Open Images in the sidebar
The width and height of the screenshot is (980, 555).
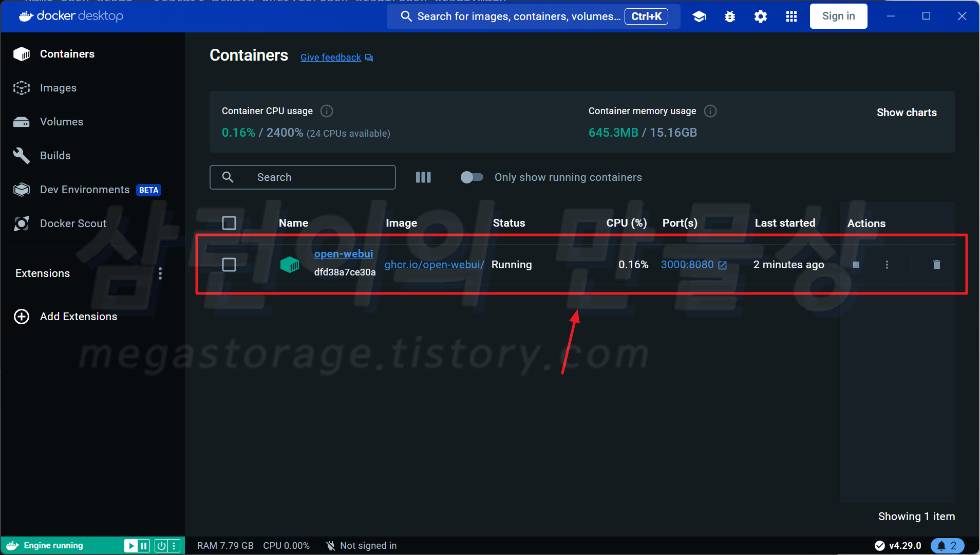58,88
